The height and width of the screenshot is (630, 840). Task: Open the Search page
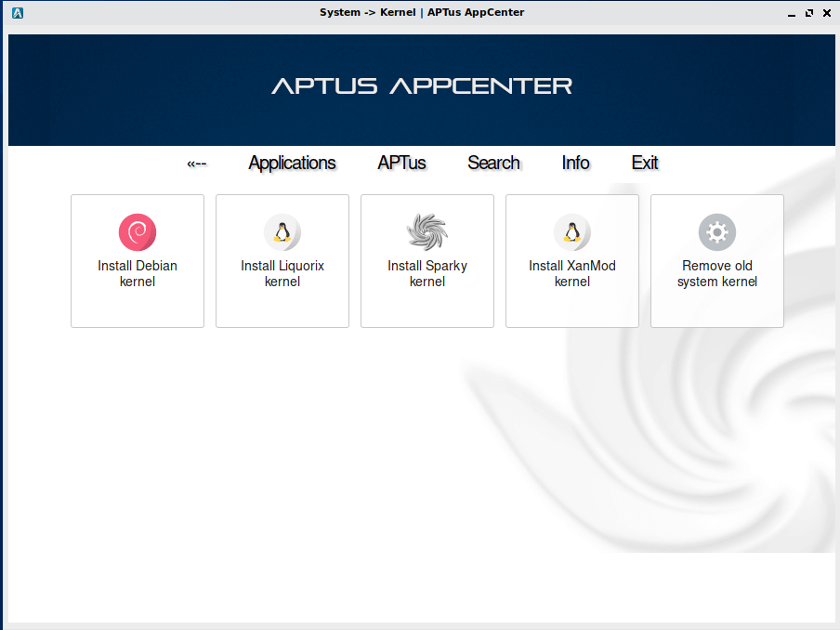(x=493, y=164)
